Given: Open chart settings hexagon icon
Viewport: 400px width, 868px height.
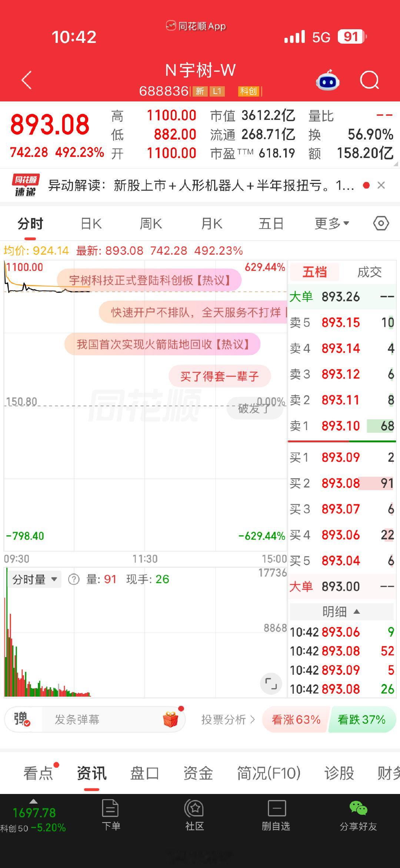Looking at the screenshot, I should 381,224.
